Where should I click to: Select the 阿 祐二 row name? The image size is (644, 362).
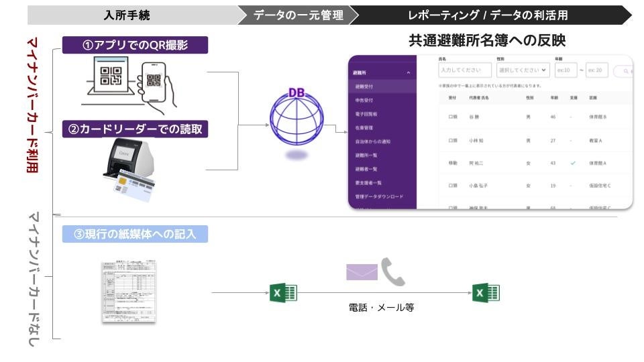click(x=476, y=164)
